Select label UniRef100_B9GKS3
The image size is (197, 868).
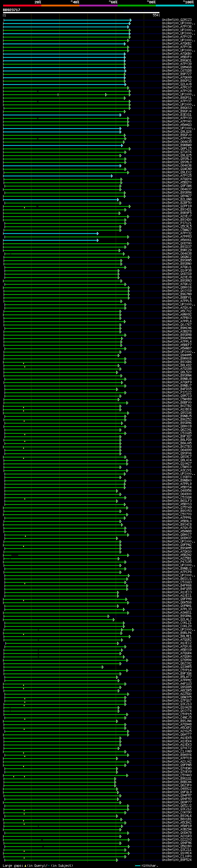(x=177, y=108)
